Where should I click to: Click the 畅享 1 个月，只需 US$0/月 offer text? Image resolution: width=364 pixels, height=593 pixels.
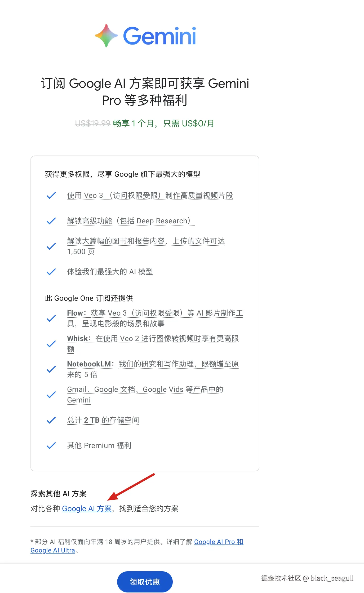tap(164, 123)
